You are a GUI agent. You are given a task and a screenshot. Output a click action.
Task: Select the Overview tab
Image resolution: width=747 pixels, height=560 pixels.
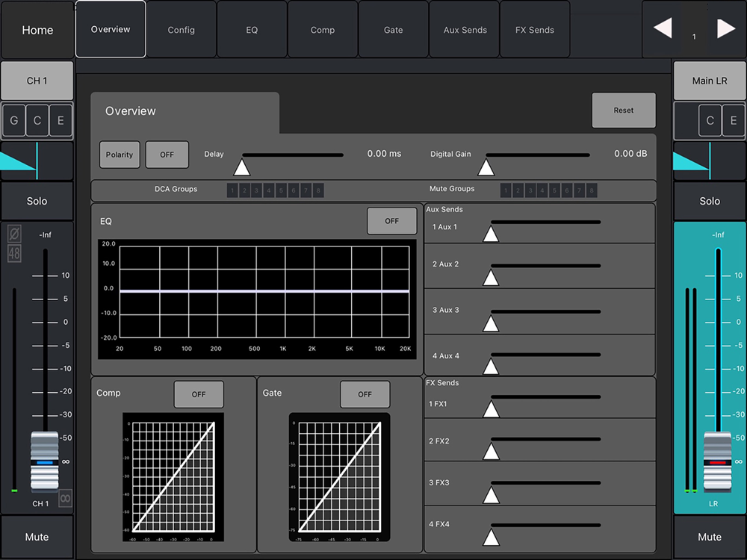111,29
